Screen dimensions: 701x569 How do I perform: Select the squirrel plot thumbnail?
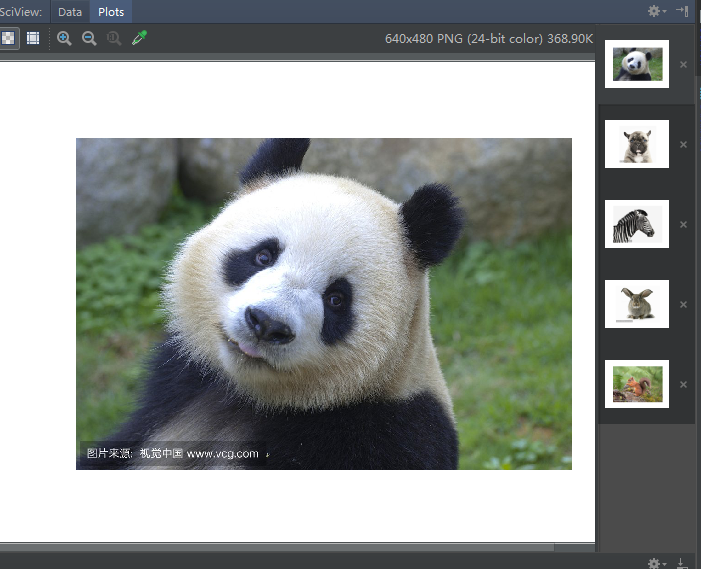pos(637,384)
